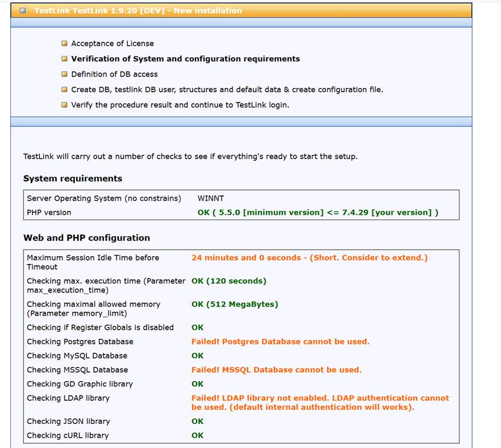Click the TestLink 1.9.20 New installation title
The image size is (501, 448).
coord(138,10)
